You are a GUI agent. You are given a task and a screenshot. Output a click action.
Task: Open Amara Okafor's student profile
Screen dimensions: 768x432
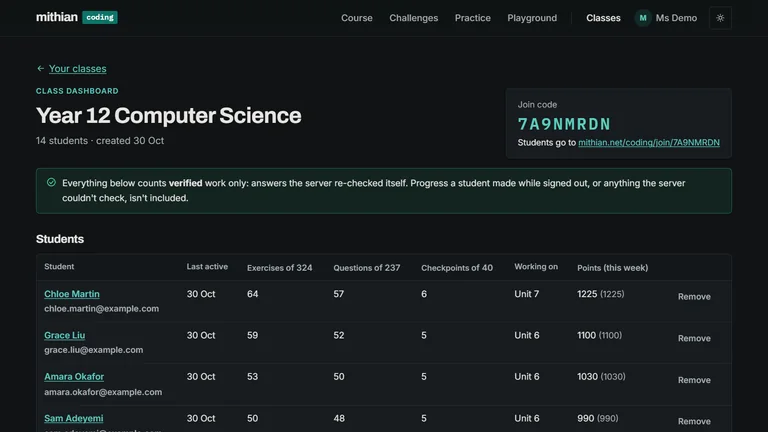[74, 377]
